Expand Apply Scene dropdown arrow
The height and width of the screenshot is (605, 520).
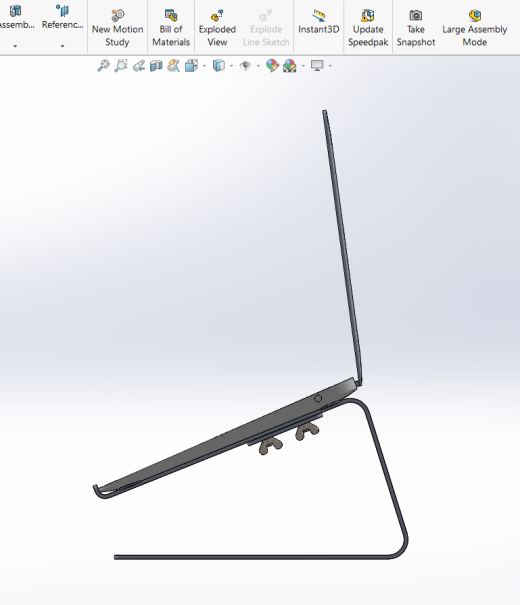click(x=303, y=66)
